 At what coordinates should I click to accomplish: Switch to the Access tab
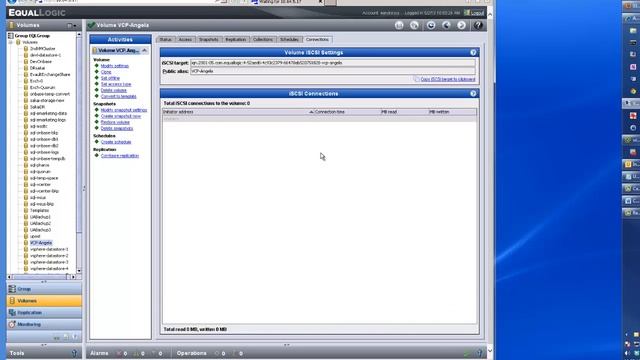[185, 40]
